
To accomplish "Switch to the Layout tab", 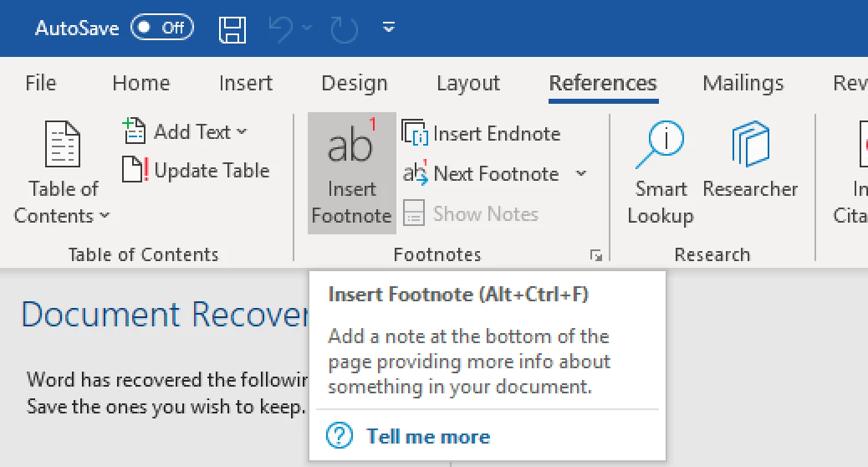I will click(x=468, y=84).
